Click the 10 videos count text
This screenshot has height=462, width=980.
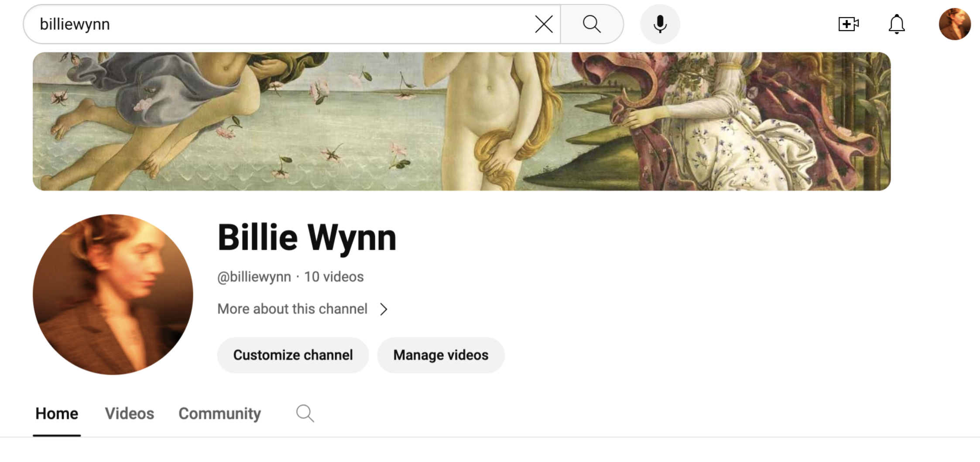[x=334, y=277]
